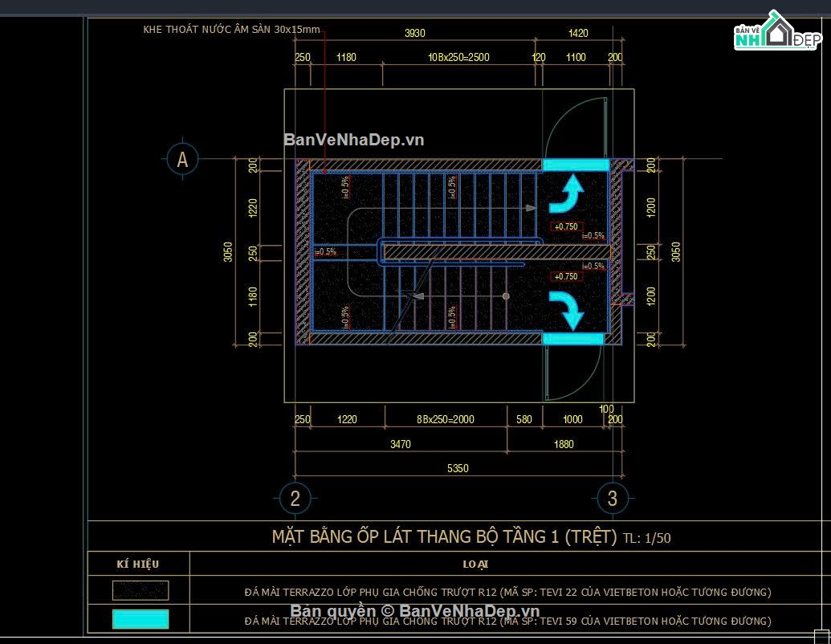Viewport: 831px width, 644px height.
Task: Select the 10Bx250=2500 dimension text
Action: point(459,57)
